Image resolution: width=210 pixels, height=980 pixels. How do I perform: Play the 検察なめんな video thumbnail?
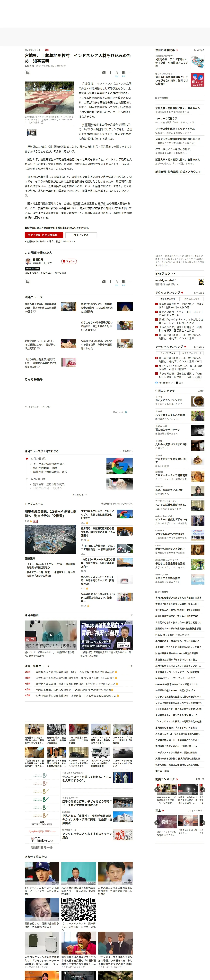pos(51,635)
